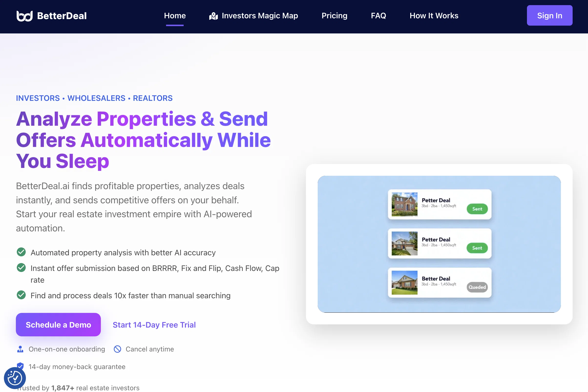Click the '1,847+' trusted investors text
Image resolution: width=588 pixels, height=392 pixels.
click(x=63, y=388)
